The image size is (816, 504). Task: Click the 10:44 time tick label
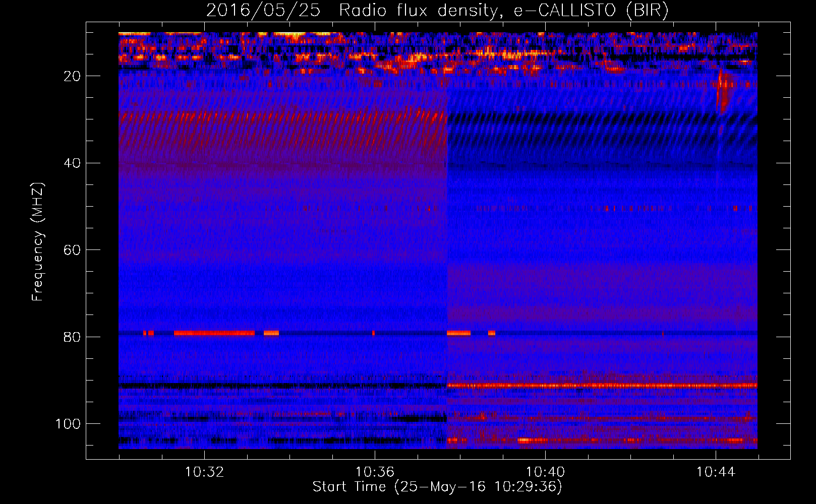(x=716, y=472)
